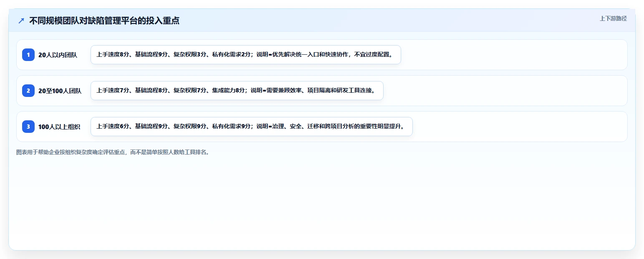Select the number 2 step badge
Screen dimensions: 644x259
tap(28, 91)
